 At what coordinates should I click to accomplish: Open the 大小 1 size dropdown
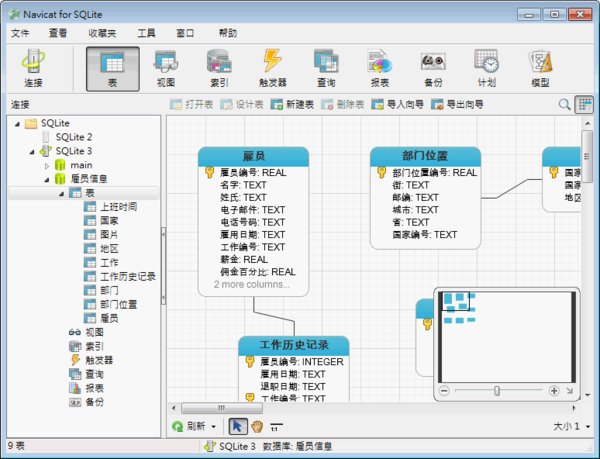(587, 427)
